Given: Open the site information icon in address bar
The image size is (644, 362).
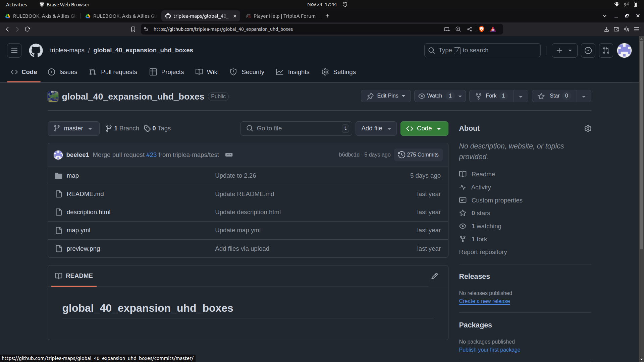Looking at the screenshot, I should [x=146, y=29].
